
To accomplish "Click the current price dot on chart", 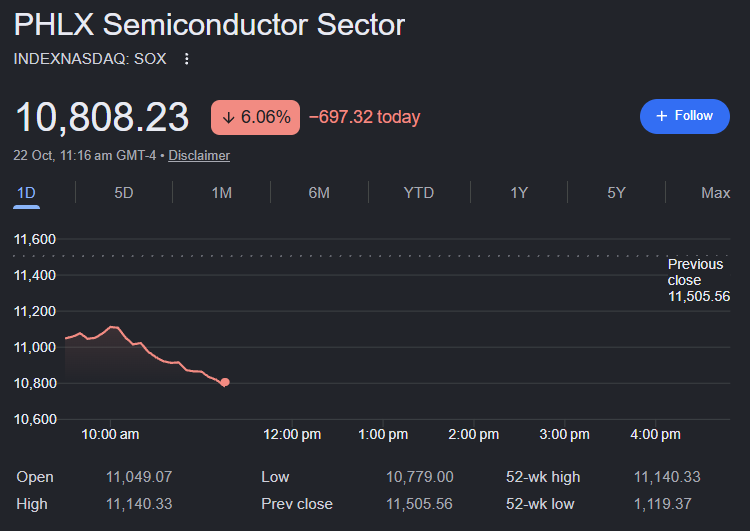I will tap(225, 382).
